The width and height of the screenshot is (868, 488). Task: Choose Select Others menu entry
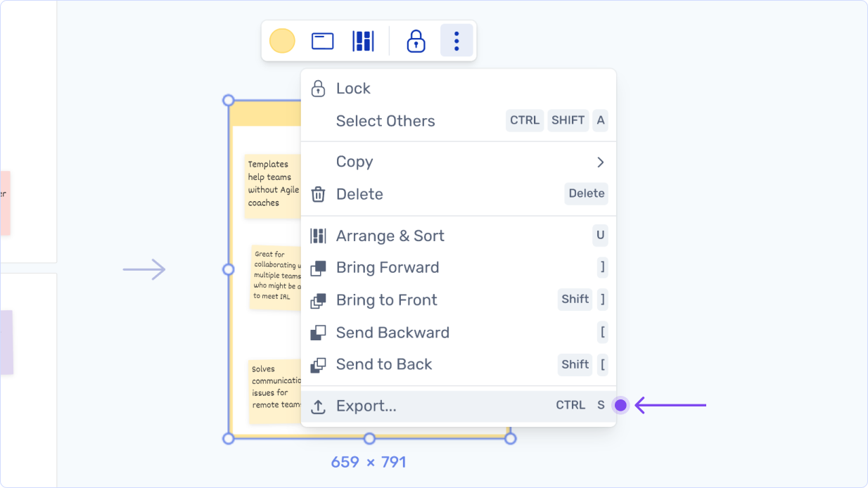385,121
